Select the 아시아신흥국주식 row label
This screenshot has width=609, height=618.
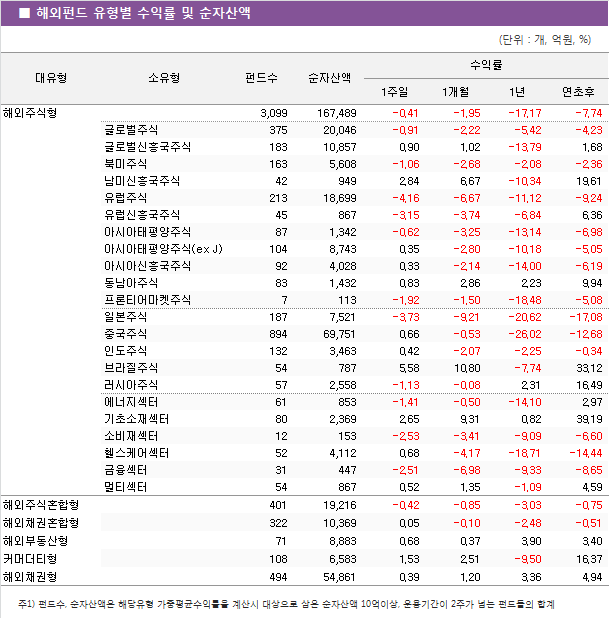click(x=147, y=266)
